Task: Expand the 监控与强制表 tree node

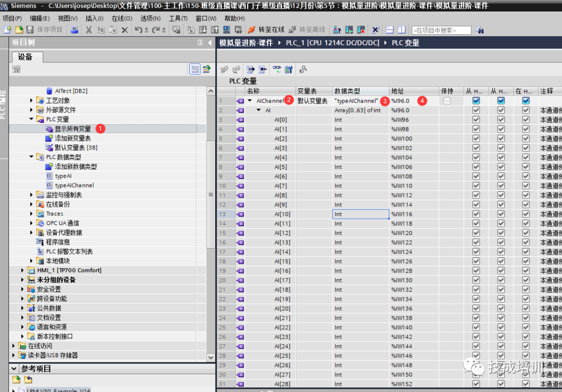Action: pyautogui.click(x=31, y=195)
